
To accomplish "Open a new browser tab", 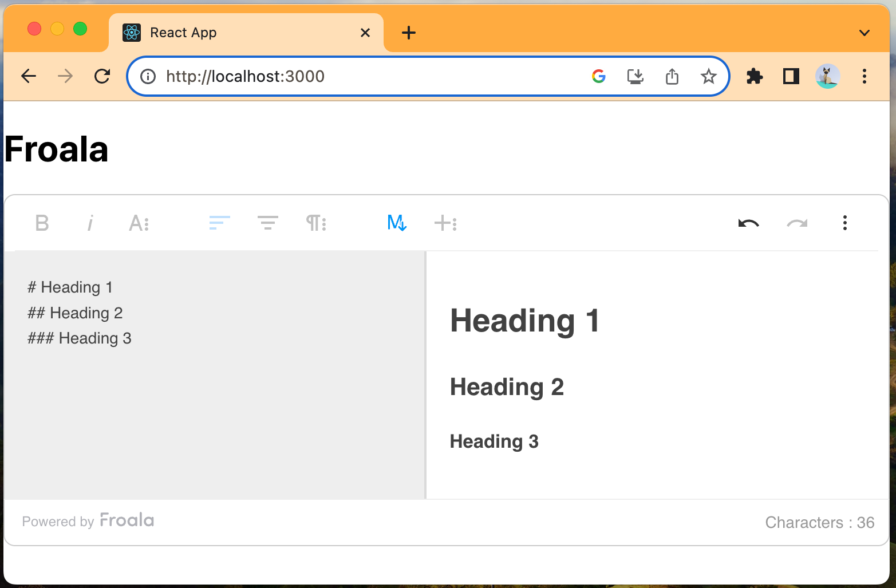I will click(x=409, y=33).
